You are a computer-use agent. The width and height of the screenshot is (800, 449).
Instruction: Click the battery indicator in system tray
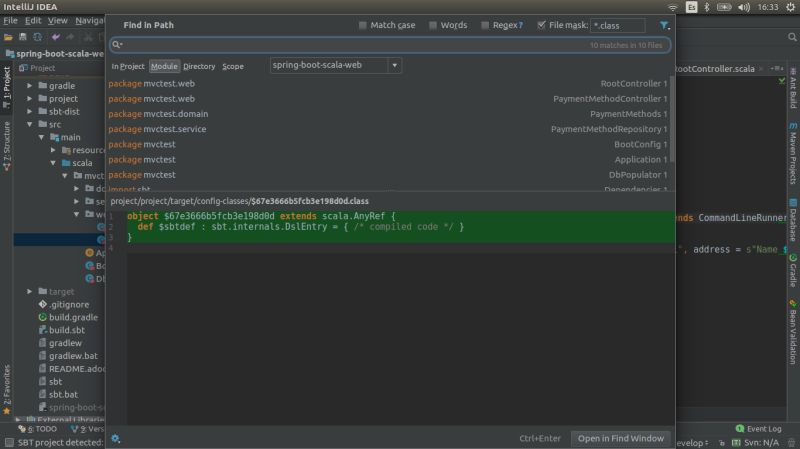click(724, 7)
